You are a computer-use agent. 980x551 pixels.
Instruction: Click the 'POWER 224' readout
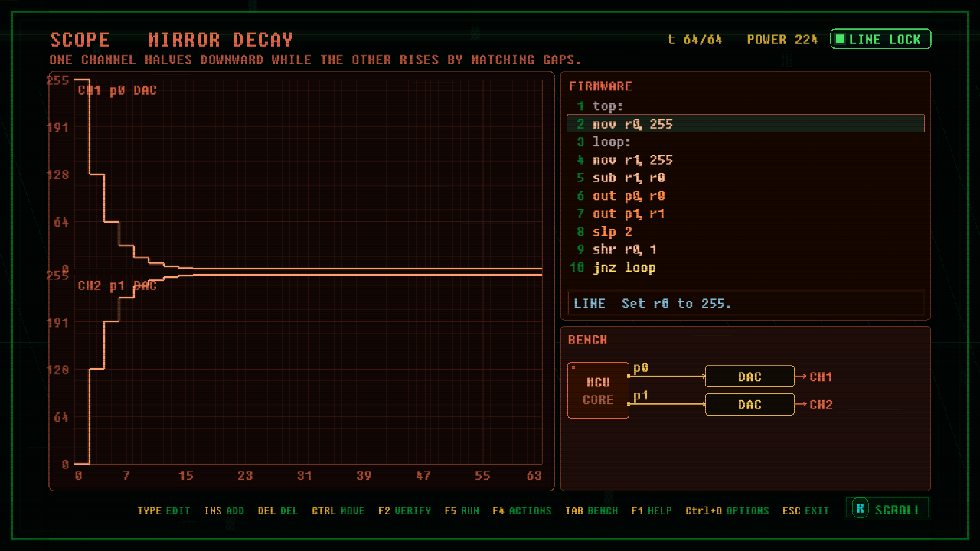coord(782,39)
